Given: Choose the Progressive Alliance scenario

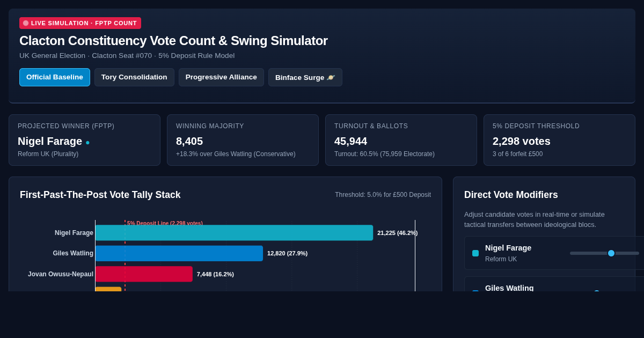Looking at the screenshot, I should coord(221,77).
